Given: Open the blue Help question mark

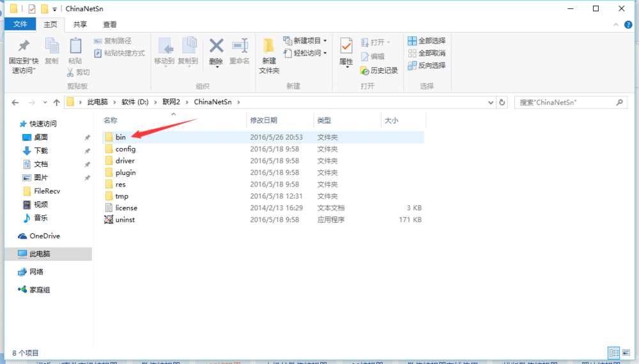Looking at the screenshot, I should pyautogui.click(x=628, y=25).
